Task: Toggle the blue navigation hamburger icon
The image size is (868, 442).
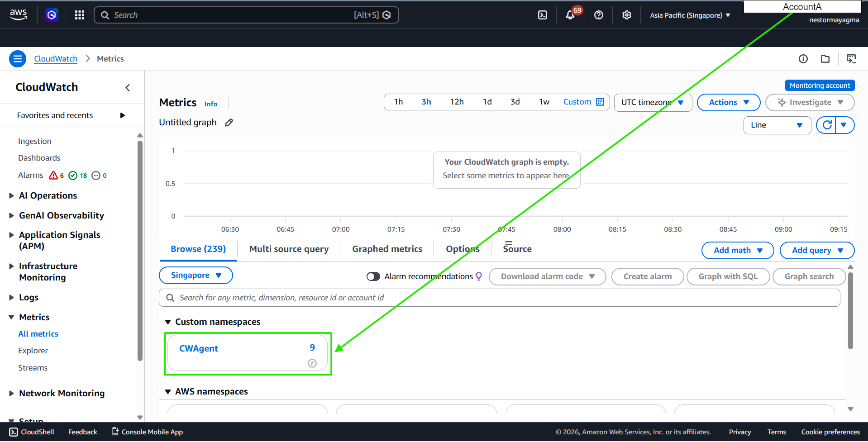Action: (18, 59)
